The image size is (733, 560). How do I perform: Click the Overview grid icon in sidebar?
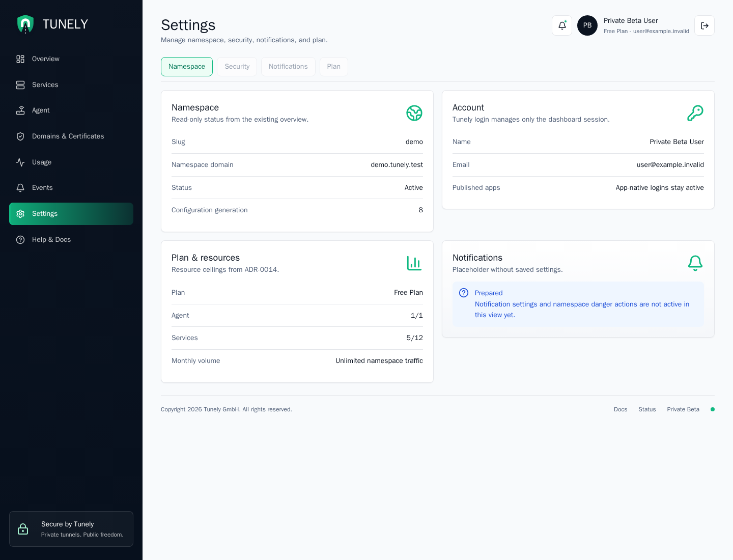point(20,59)
